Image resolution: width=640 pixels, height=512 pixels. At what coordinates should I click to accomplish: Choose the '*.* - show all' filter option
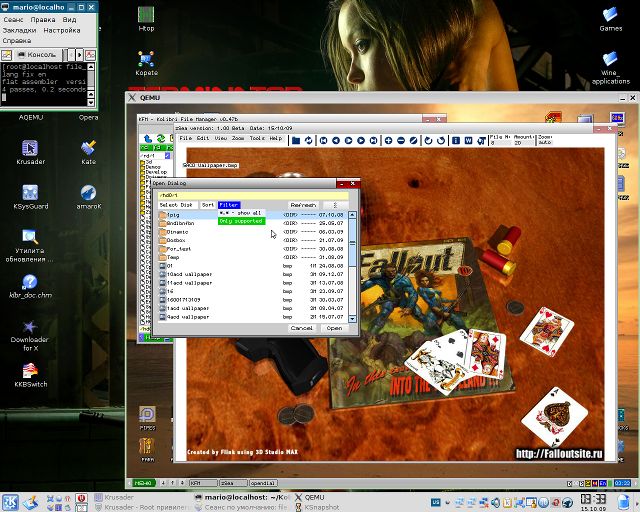tap(240, 213)
